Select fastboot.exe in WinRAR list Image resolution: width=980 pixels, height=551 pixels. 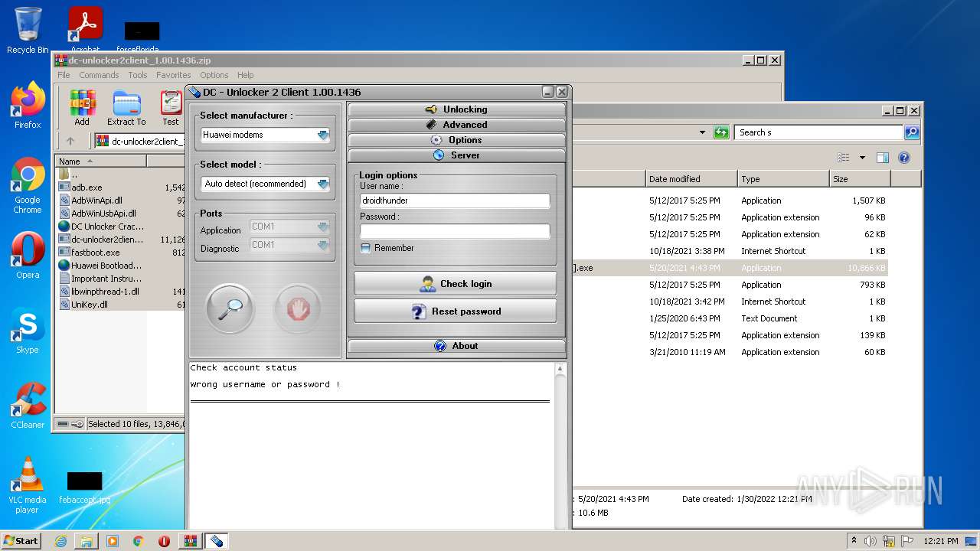[x=95, y=253]
